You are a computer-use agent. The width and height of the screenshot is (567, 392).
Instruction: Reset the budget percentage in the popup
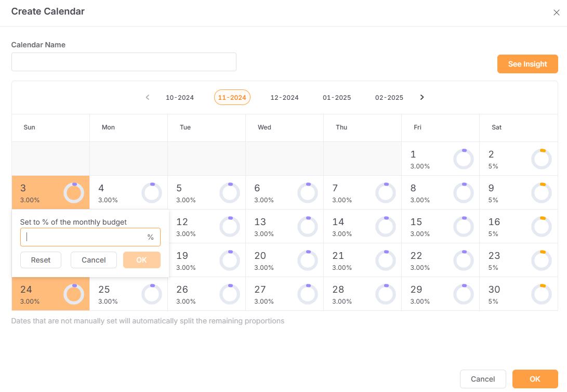point(41,260)
